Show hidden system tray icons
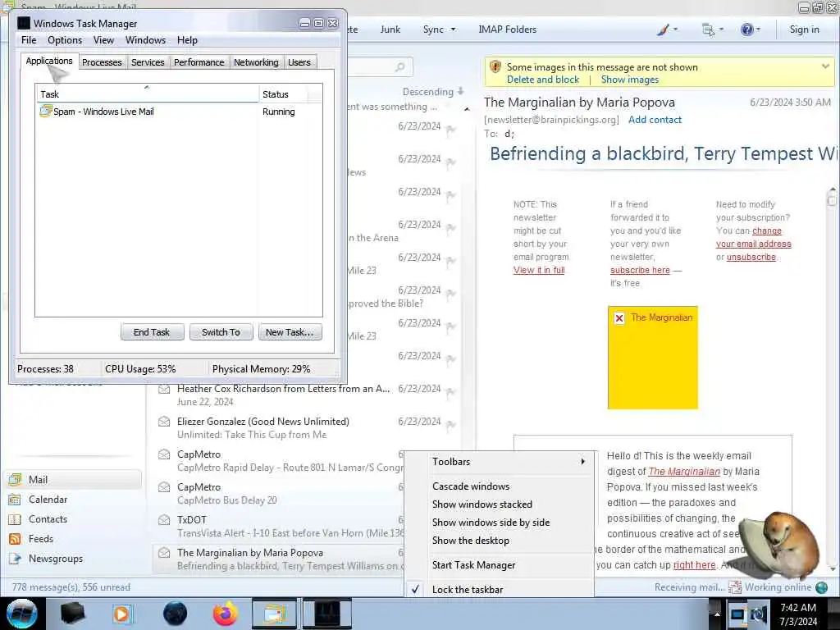840x630 pixels. pyautogui.click(x=717, y=614)
